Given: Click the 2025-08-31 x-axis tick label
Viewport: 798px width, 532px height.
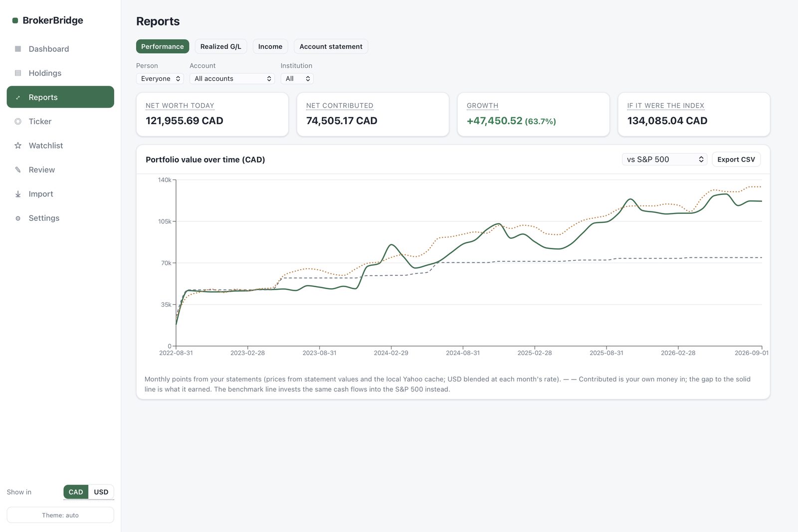Looking at the screenshot, I should [606, 353].
